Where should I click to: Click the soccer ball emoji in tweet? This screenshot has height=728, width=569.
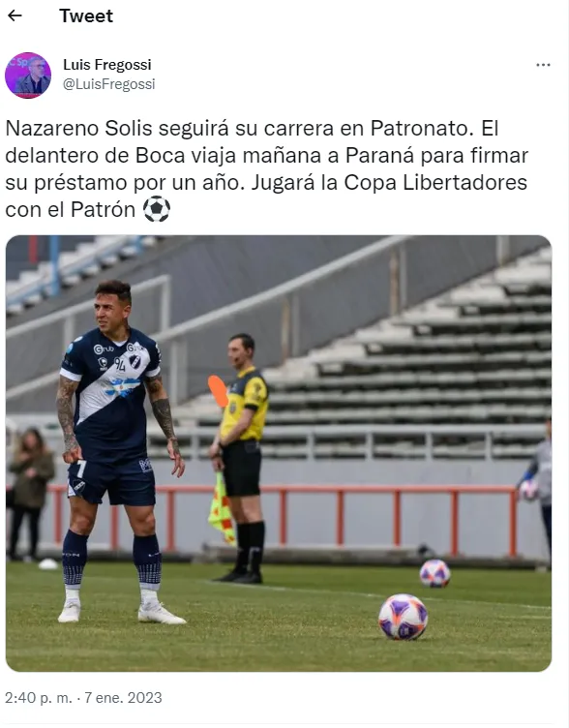coord(157,209)
